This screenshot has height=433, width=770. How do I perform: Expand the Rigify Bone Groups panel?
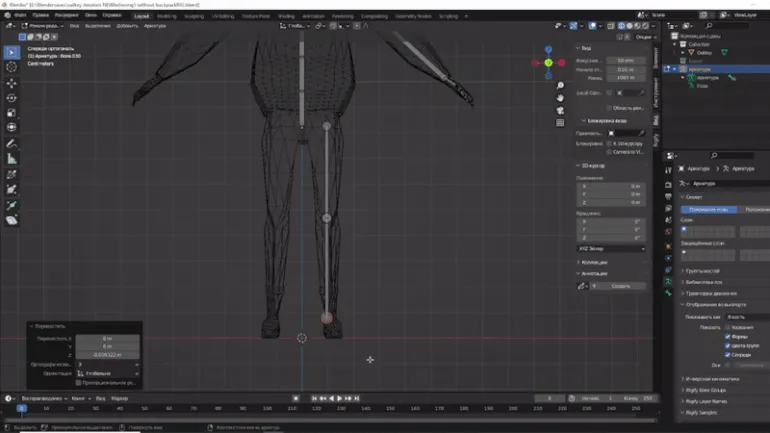(705, 390)
